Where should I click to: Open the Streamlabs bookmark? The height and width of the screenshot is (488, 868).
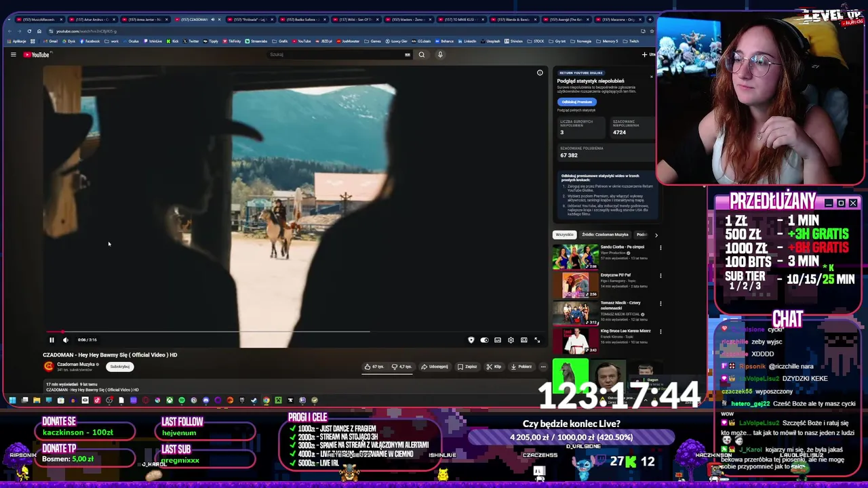click(x=256, y=41)
